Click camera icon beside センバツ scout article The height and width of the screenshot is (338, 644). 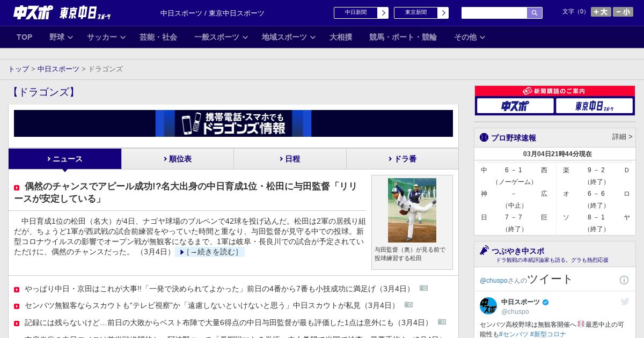click(x=409, y=305)
